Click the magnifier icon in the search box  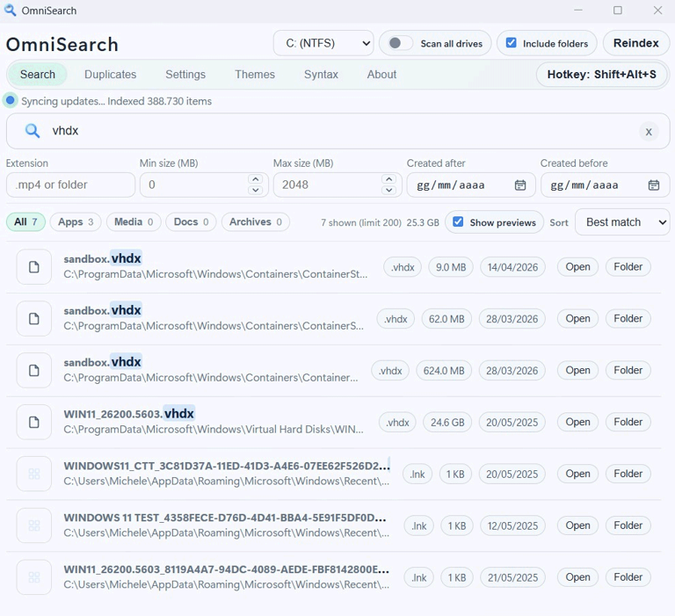pos(33,131)
